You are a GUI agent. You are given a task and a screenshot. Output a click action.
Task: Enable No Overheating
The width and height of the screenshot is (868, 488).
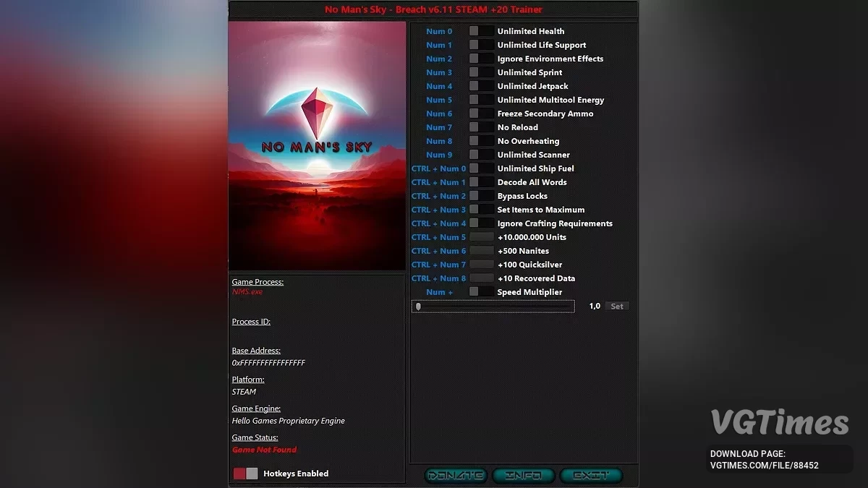[x=481, y=140]
